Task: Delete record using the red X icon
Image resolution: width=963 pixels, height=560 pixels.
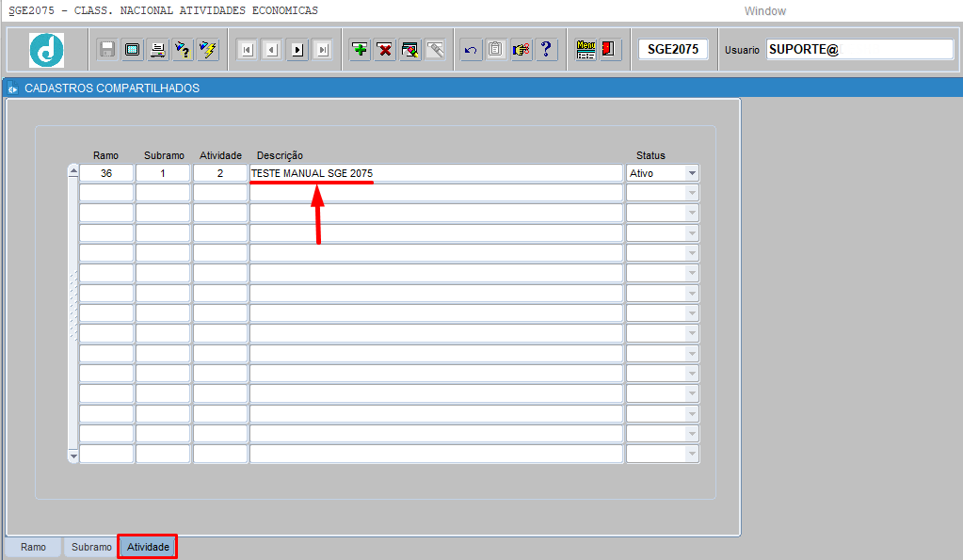Action: (x=385, y=50)
